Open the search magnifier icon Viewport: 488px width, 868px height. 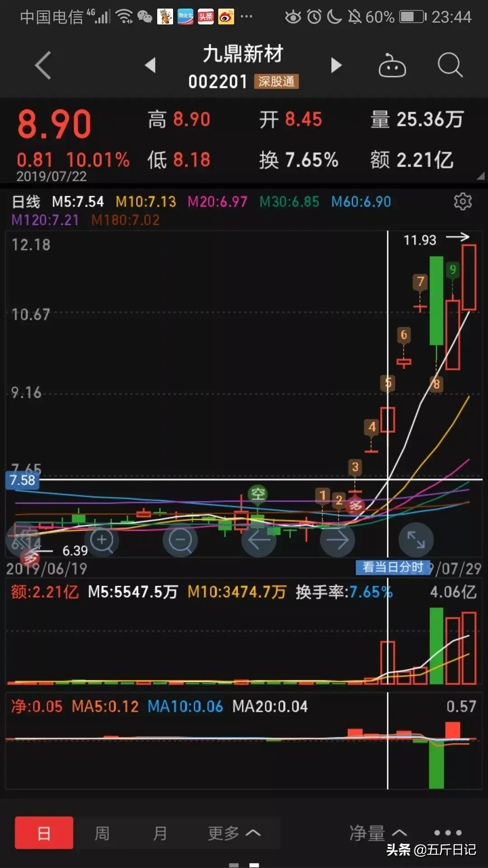(x=450, y=65)
